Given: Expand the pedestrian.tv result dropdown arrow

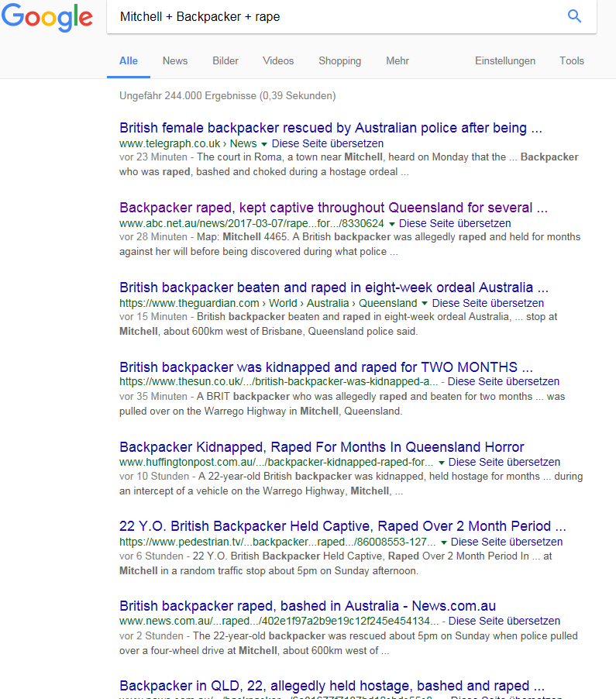Looking at the screenshot, I should (443, 542).
